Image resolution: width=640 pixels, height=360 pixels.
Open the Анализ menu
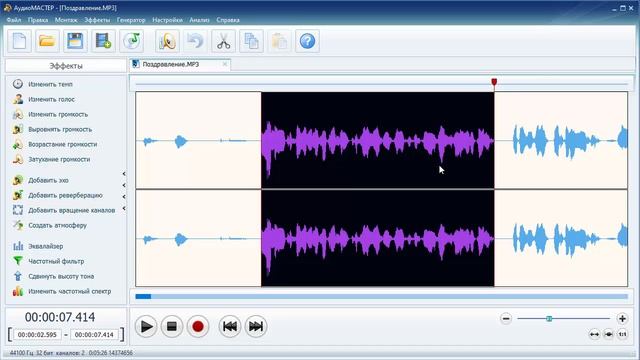pyautogui.click(x=199, y=20)
